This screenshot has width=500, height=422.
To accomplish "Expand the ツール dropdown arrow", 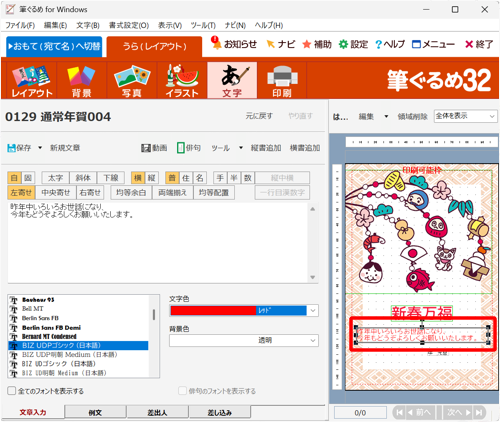I will [x=241, y=148].
